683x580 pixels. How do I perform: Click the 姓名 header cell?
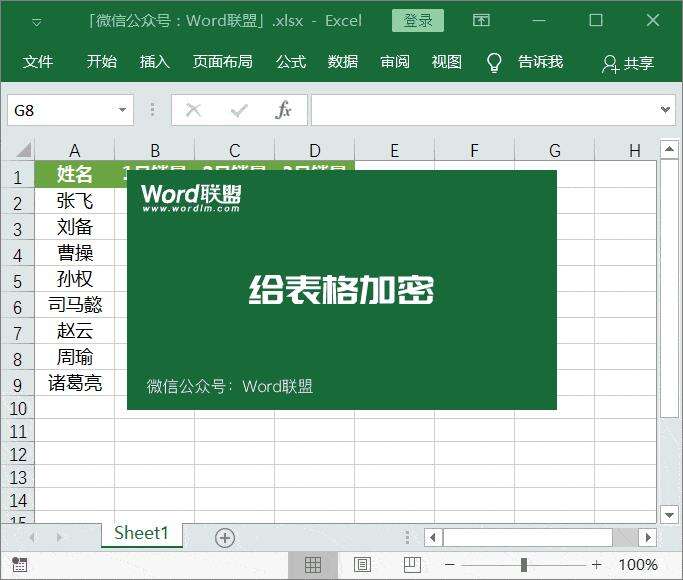pos(74,174)
